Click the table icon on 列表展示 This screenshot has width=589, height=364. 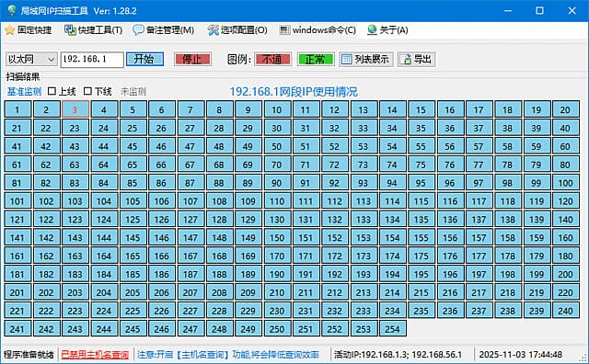[x=346, y=60]
